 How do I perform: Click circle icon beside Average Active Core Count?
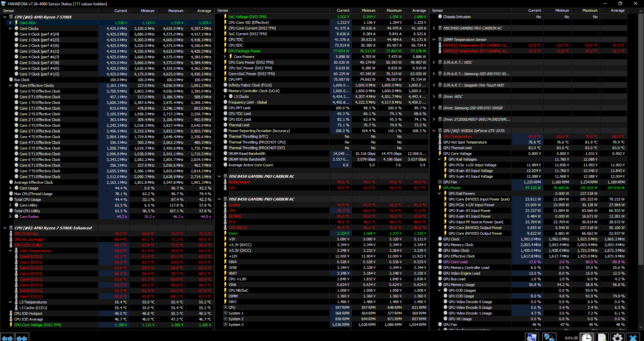coord(225,165)
